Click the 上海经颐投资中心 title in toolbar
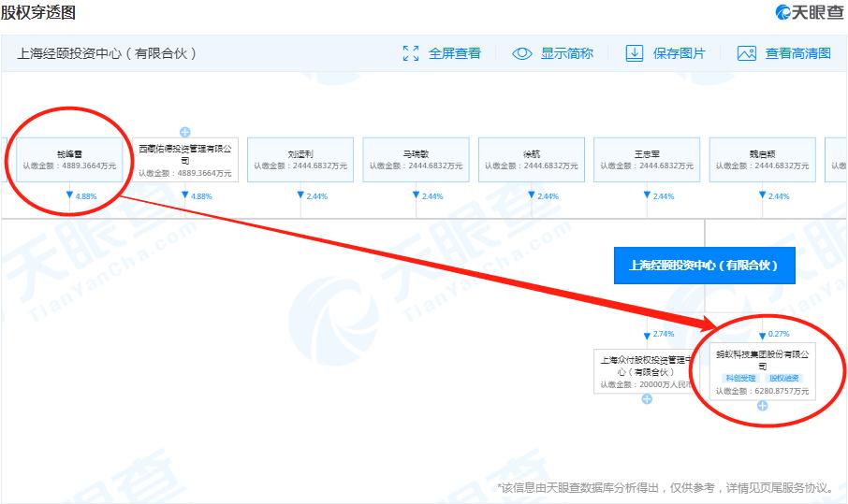This screenshot has height=504, width=848. tap(107, 53)
